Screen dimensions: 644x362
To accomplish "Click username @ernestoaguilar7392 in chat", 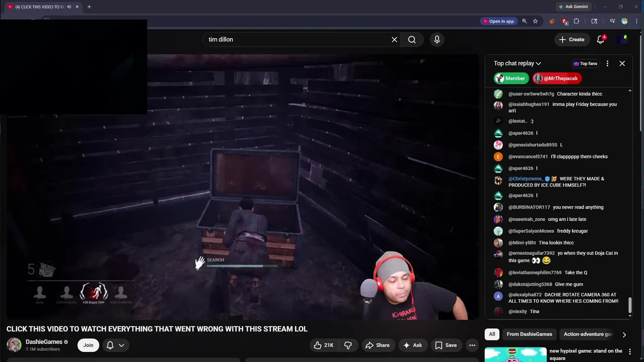I will (x=531, y=253).
